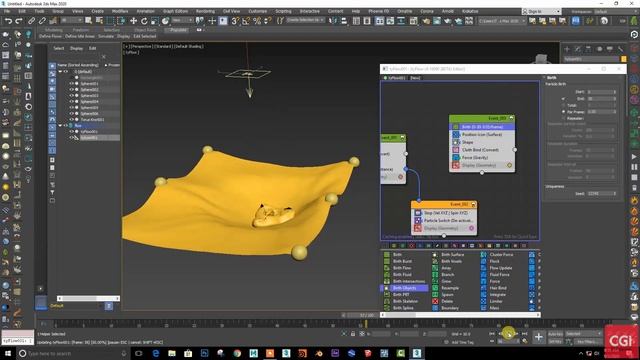Open the Time Configuration icon

click(x=525, y=341)
